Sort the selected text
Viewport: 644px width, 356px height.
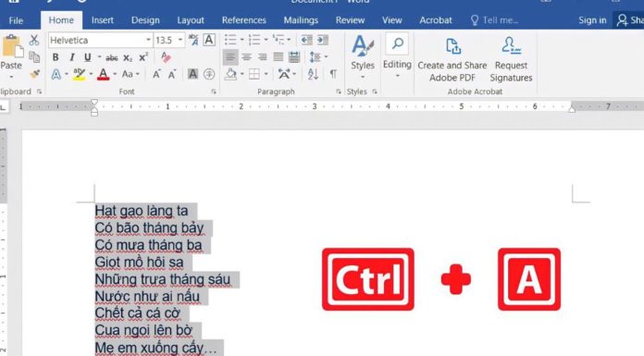[x=313, y=74]
